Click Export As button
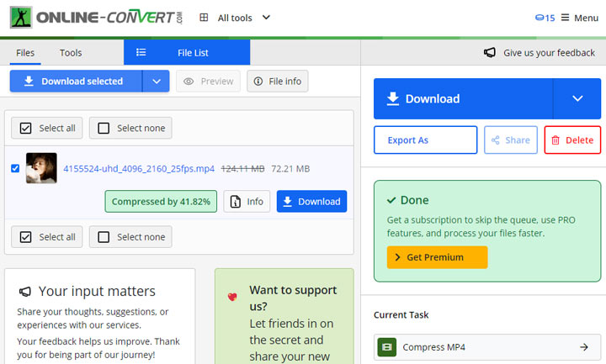This screenshot has height=364, width=606. 426,140
